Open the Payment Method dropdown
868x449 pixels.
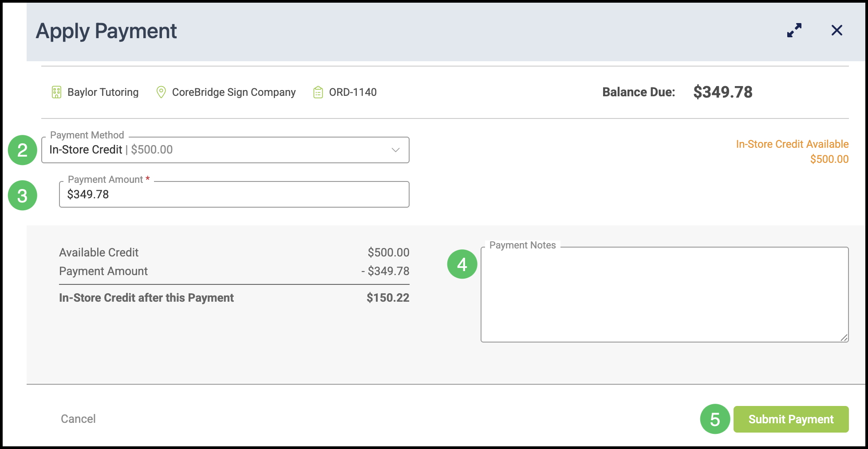point(225,150)
